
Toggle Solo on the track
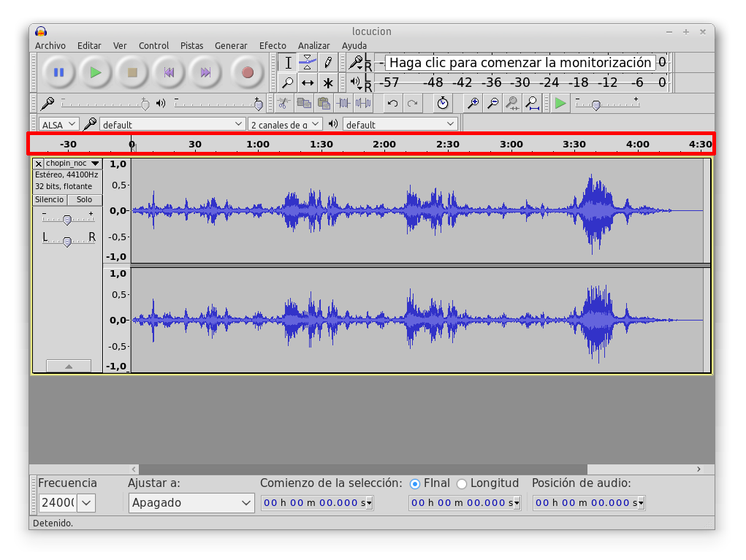(x=84, y=199)
